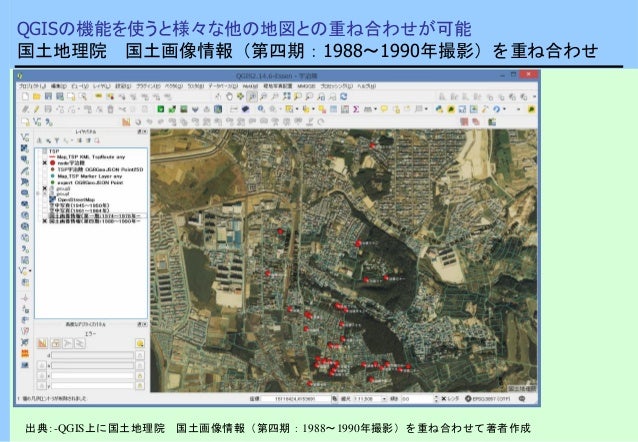The image size is (638, 442).
Task: Click the green dot symbol of export layer
Action: (x=52, y=183)
